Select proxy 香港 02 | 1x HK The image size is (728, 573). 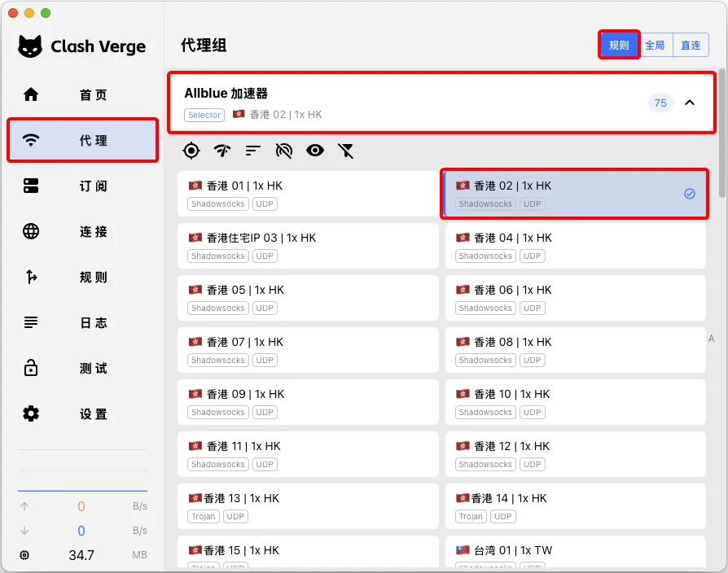(575, 194)
